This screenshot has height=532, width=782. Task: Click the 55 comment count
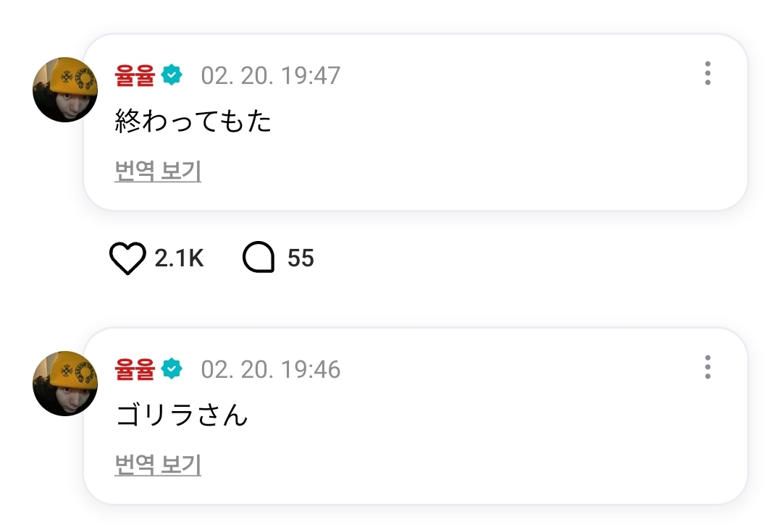click(x=300, y=258)
